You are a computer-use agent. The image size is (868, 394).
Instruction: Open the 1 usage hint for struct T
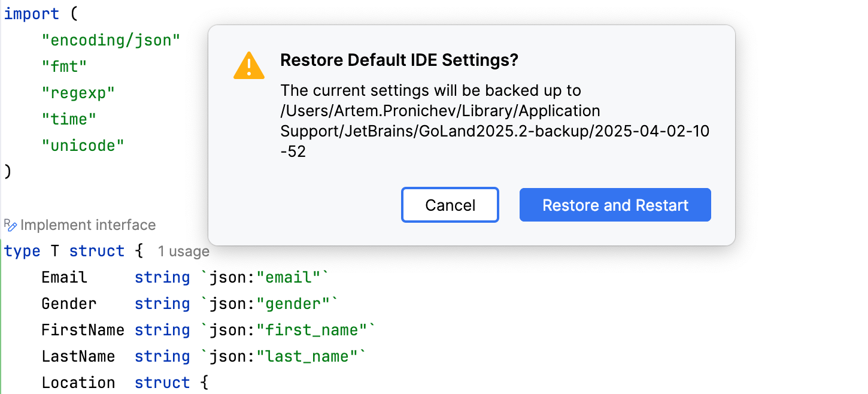point(183,251)
